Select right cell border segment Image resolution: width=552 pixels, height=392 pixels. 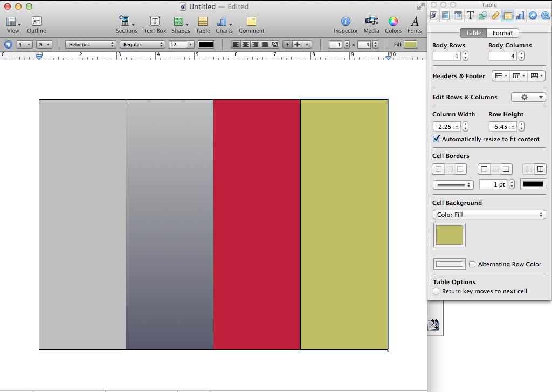point(460,169)
